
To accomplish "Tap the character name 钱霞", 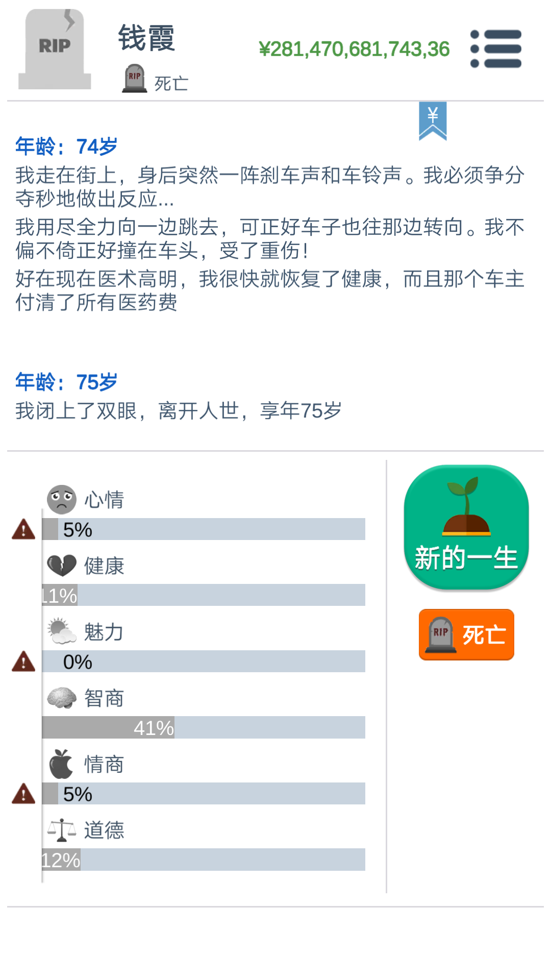I will click(x=146, y=38).
